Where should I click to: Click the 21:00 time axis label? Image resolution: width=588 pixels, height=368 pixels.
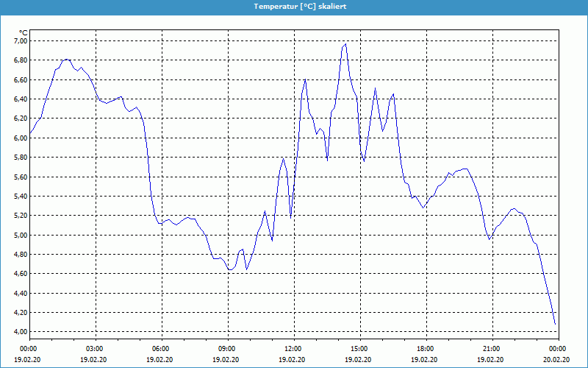click(x=492, y=349)
